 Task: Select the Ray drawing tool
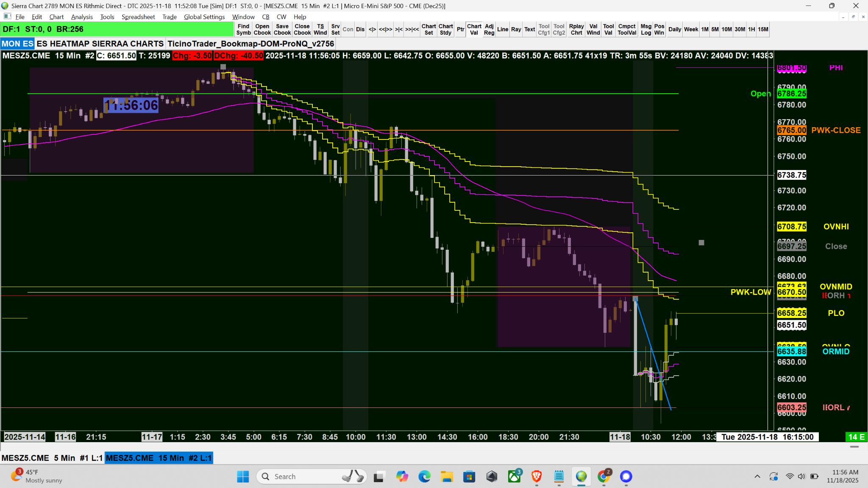516,29
